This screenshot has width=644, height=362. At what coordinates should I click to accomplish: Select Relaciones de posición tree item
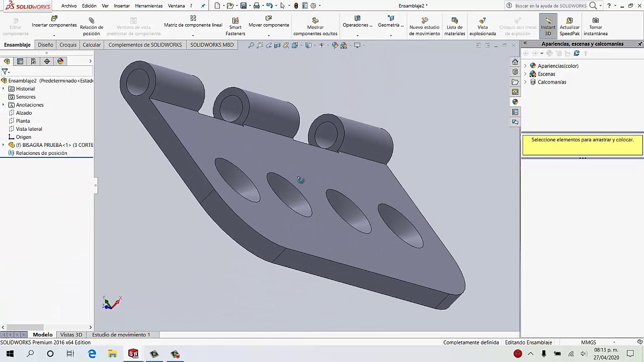[x=41, y=153]
